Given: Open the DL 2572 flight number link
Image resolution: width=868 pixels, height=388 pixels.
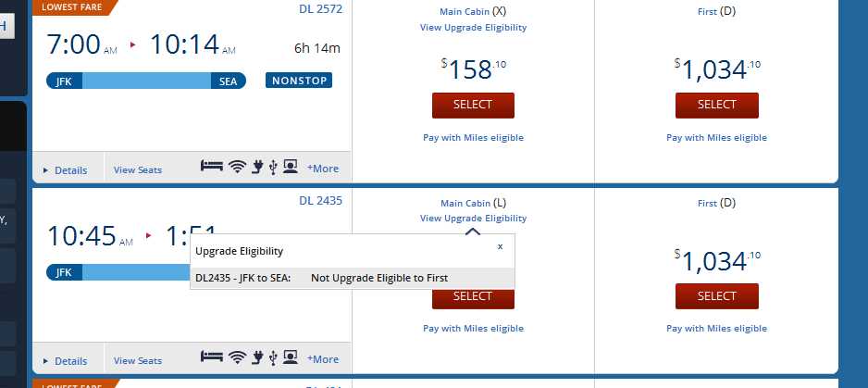Looking at the screenshot, I should pos(320,9).
